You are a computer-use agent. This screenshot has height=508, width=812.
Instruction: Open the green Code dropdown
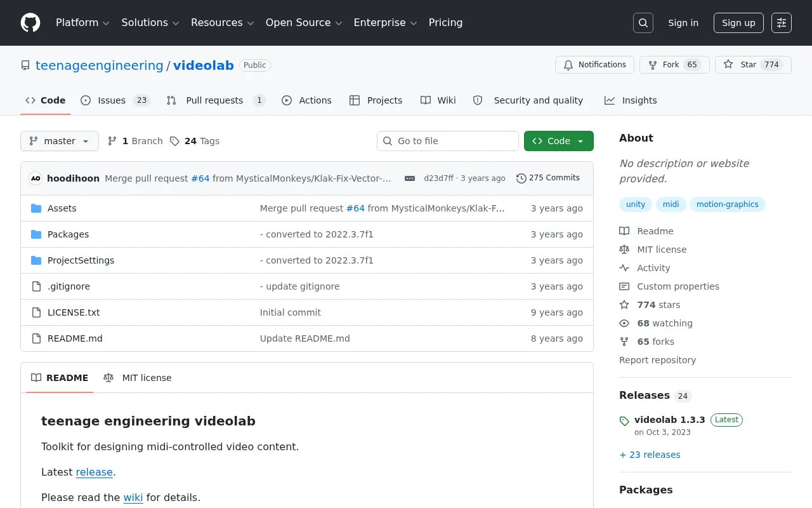559,141
